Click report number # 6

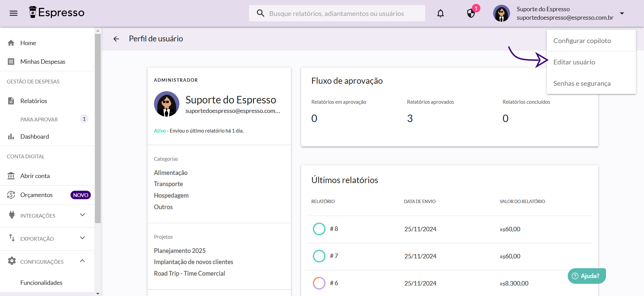click(x=334, y=283)
